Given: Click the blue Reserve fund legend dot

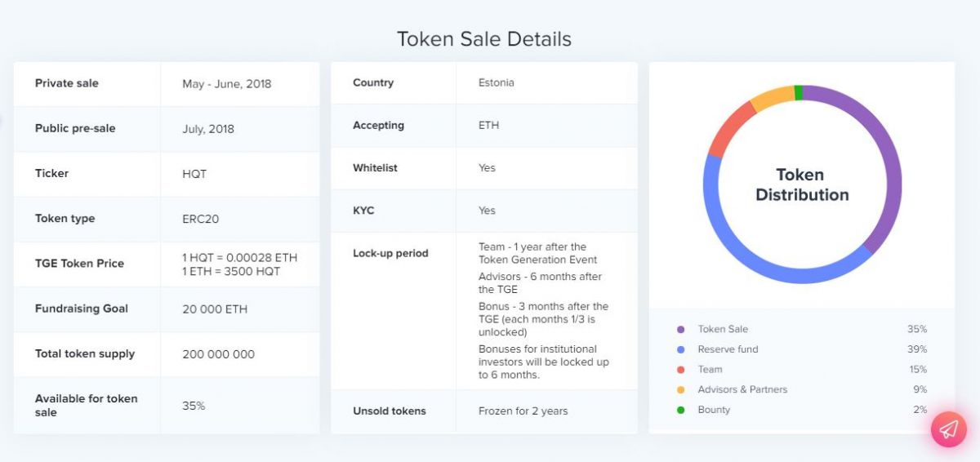Looking at the screenshot, I should [x=680, y=349].
